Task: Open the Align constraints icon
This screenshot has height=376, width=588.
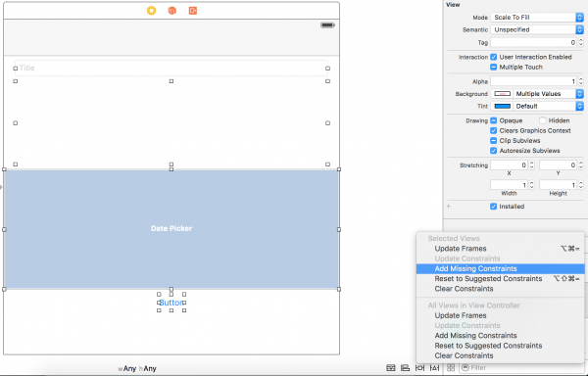Action: click(x=405, y=368)
